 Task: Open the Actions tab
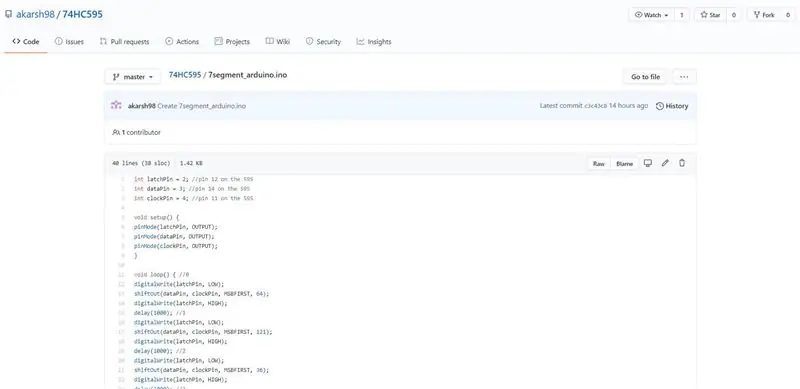[182, 42]
